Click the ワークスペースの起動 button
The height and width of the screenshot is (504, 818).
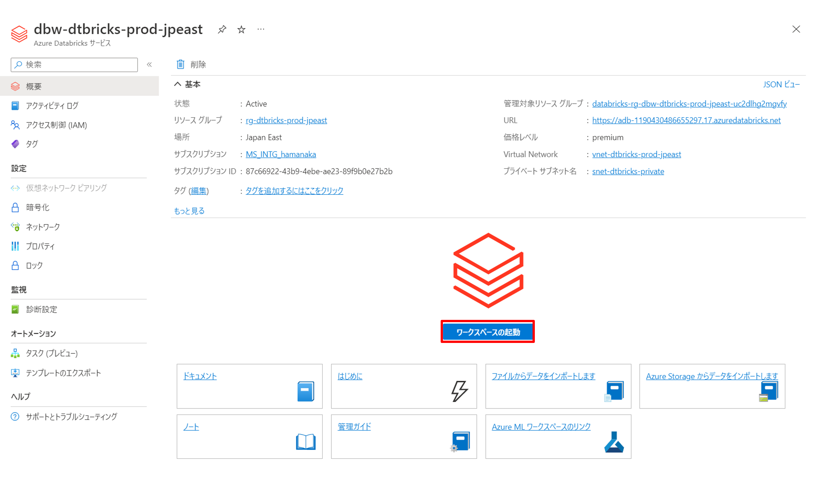(x=487, y=332)
